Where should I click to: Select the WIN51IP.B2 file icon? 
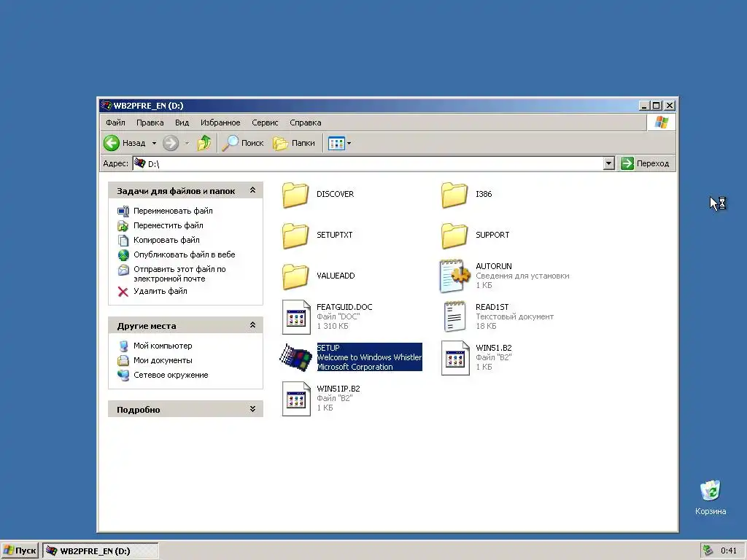[x=296, y=399]
